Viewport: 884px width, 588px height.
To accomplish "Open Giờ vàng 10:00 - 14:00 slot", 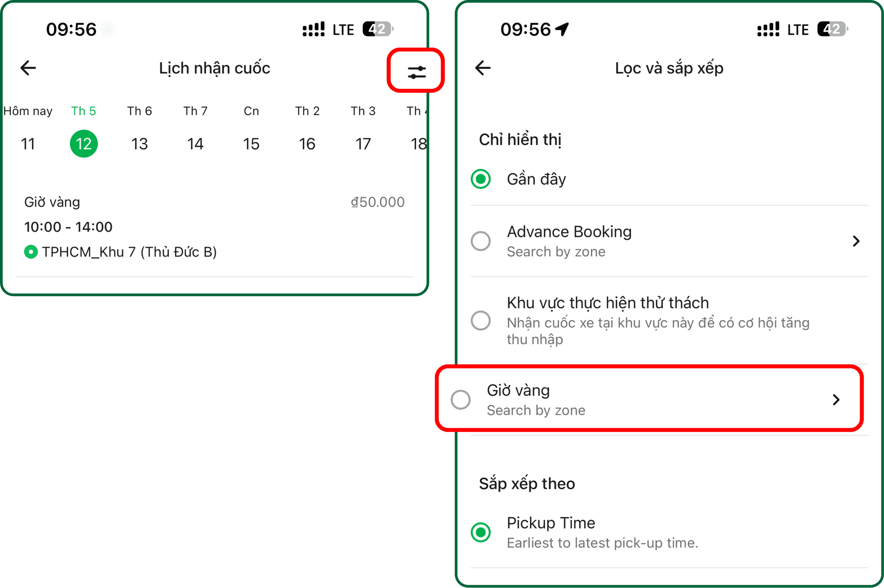I will pos(215,227).
